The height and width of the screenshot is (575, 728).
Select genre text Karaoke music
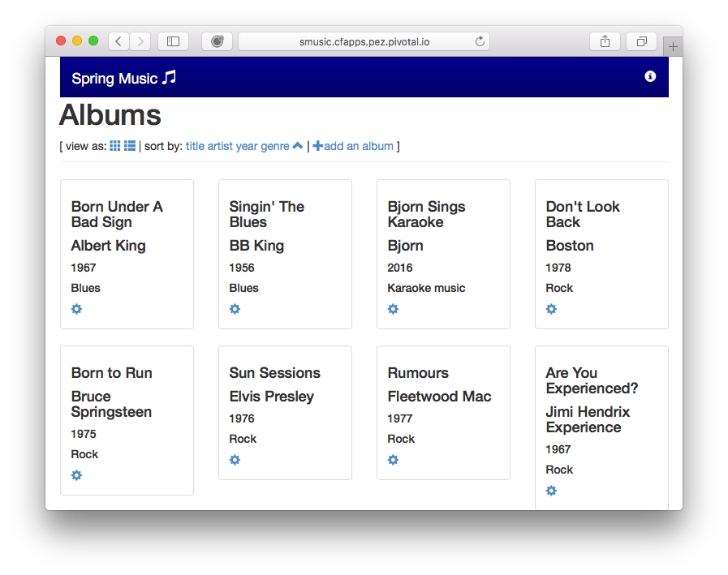pos(426,288)
